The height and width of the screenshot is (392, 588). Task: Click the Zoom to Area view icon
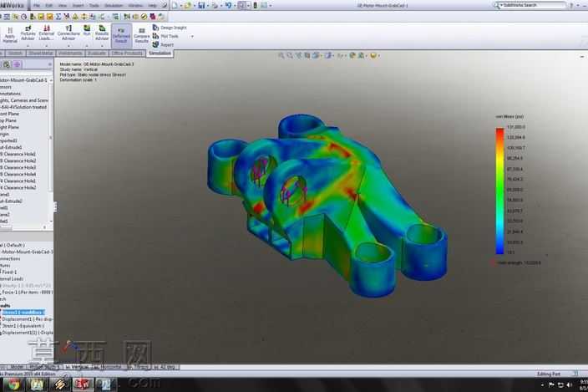[290, 55]
